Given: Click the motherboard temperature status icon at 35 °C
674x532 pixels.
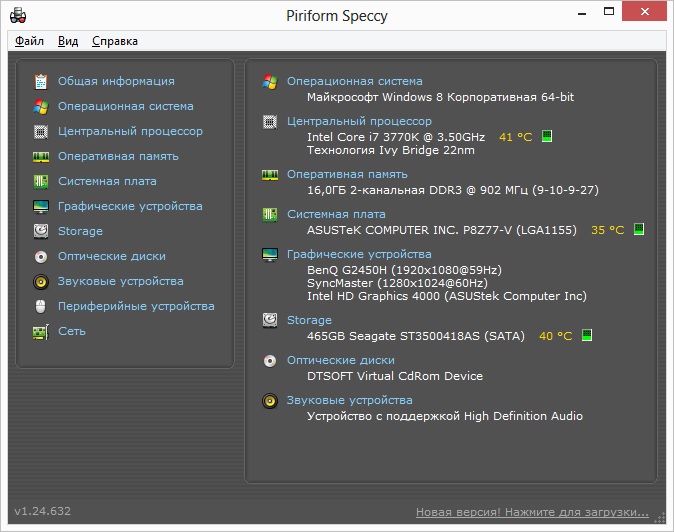Looking at the screenshot, I should [639, 230].
